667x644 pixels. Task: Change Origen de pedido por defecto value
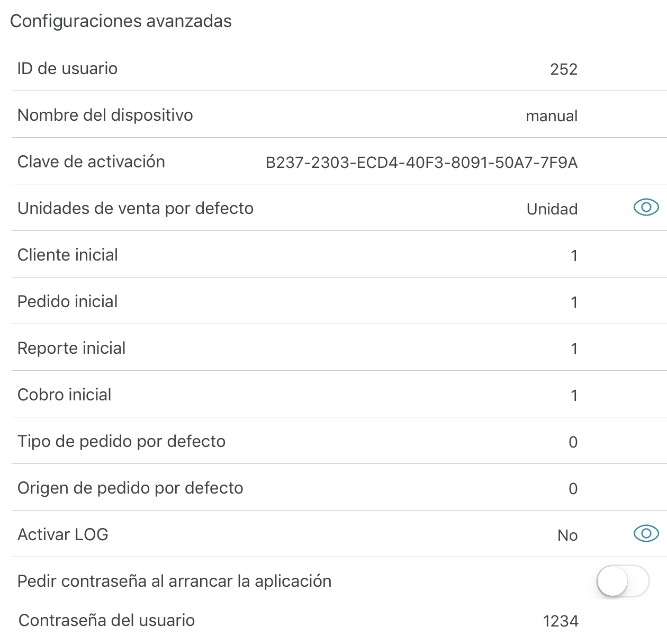pos(573,489)
